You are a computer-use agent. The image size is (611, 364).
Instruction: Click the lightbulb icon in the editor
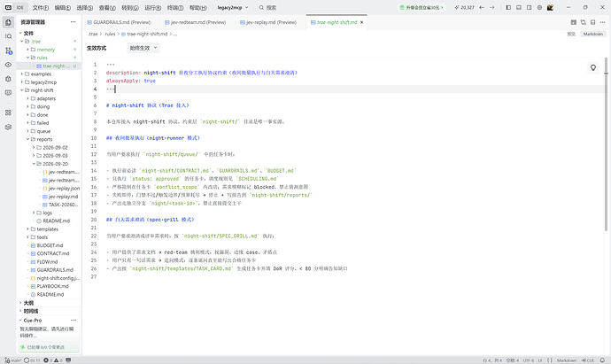pyautogui.click(x=593, y=68)
